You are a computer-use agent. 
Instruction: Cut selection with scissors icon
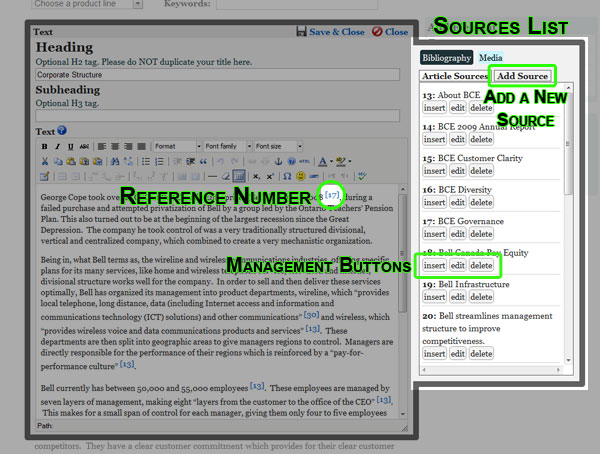point(45,161)
